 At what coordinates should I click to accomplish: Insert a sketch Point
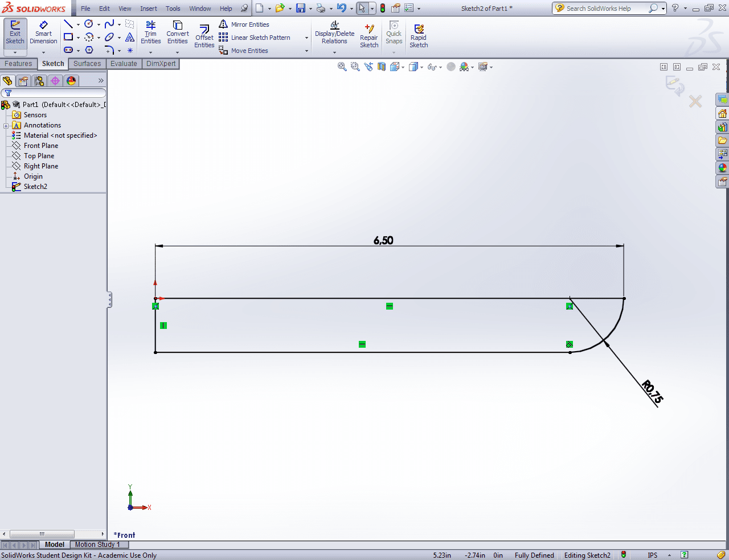click(130, 50)
